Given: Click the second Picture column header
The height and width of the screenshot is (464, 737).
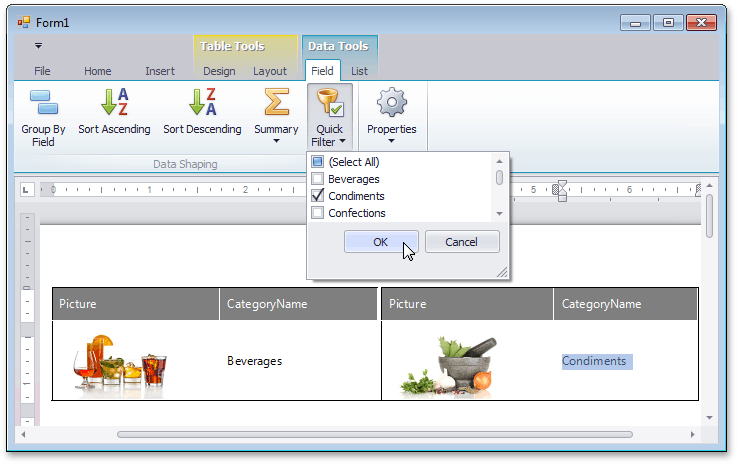Looking at the screenshot, I should (467, 304).
